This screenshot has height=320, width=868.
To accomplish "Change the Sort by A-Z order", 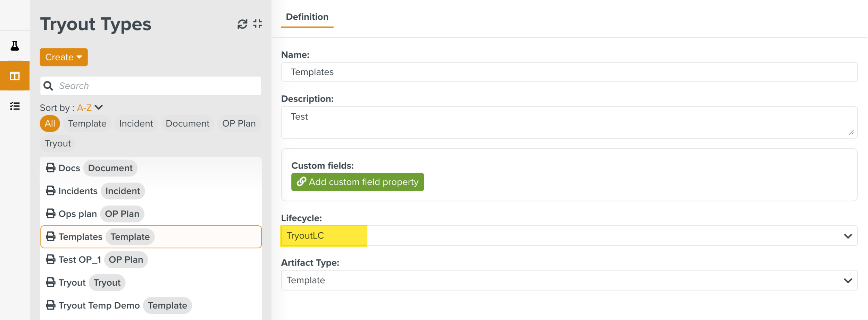I will [90, 108].
